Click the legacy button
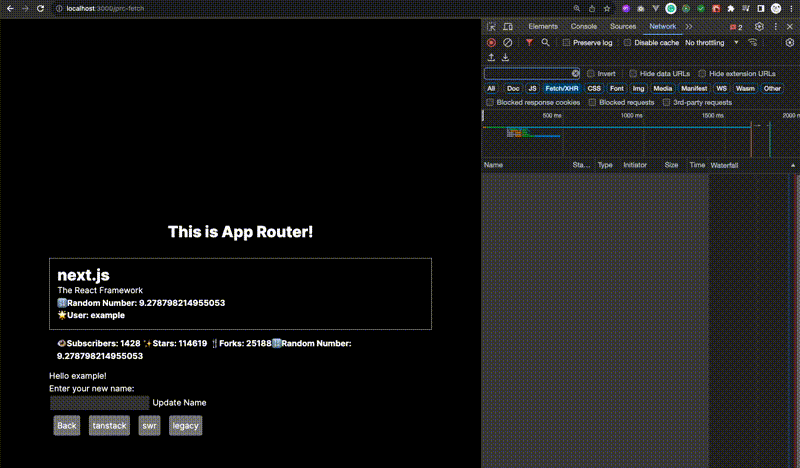 click(185, 426)
